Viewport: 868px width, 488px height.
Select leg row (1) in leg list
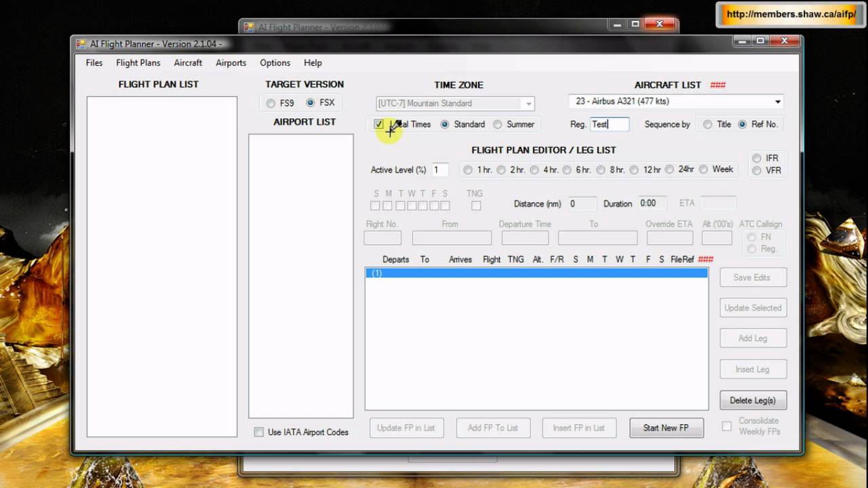[x=536, y=273]
